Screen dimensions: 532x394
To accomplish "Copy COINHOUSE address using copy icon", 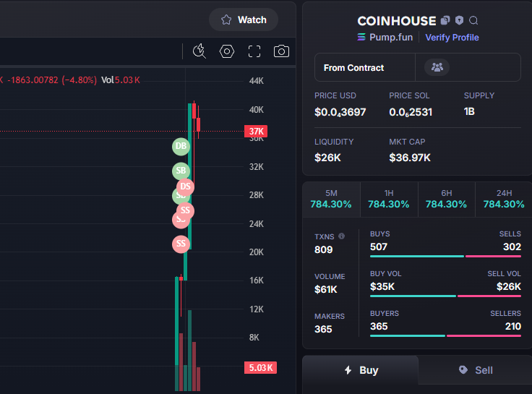I will pos(445,20).
